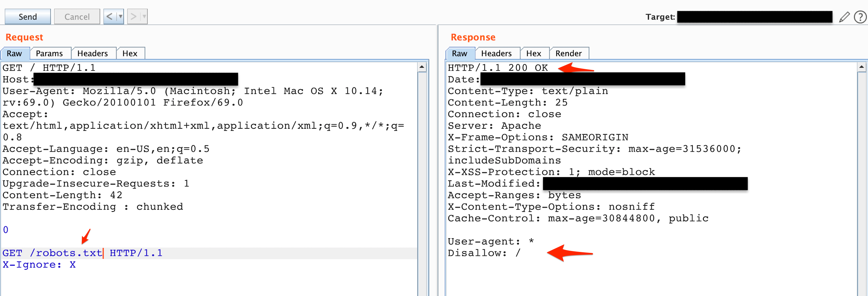Switch to the Request Hex tab

coord(130,53)
